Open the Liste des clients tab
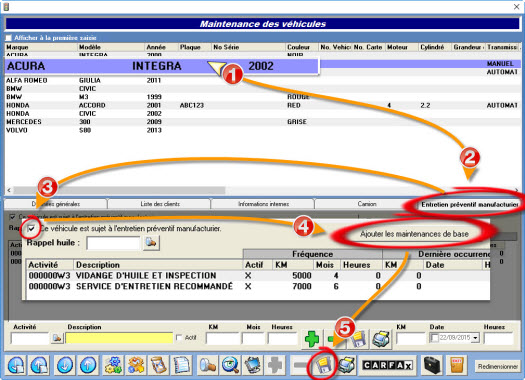 click(x=160, y=204)
